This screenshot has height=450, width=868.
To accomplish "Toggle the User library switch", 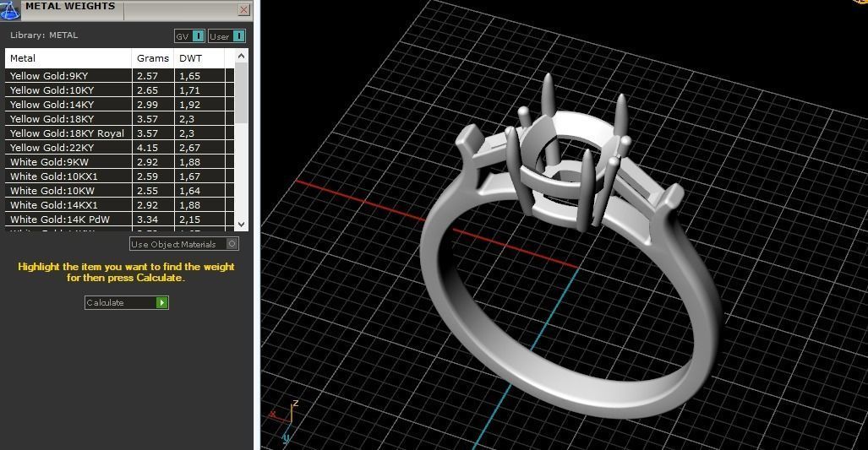I will point(227,36).
